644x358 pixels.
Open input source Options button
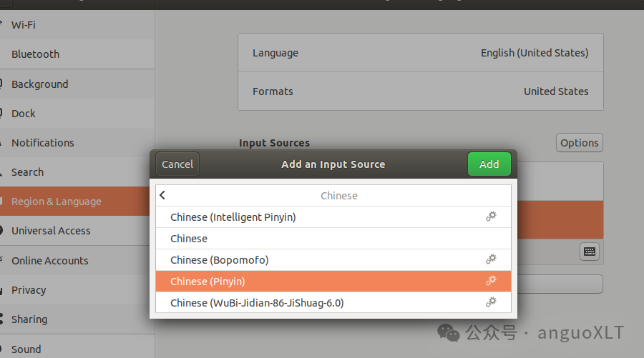pos(579,143)
